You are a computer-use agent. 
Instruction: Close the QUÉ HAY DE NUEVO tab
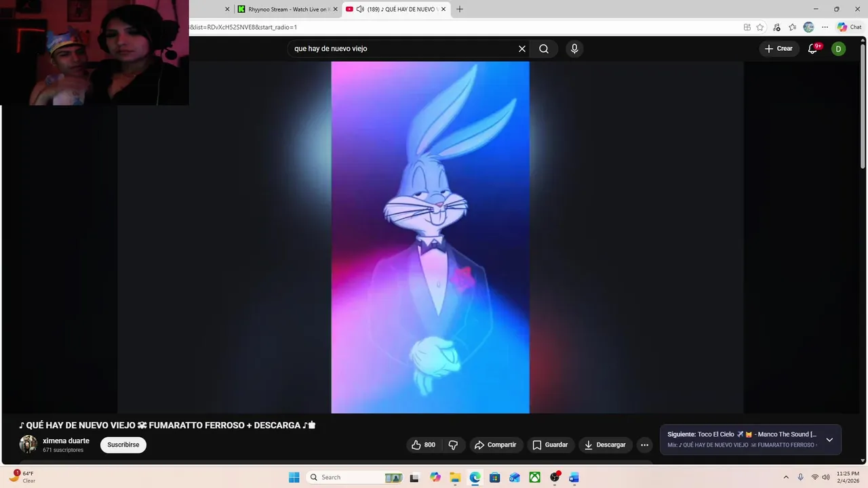point(443,9)
